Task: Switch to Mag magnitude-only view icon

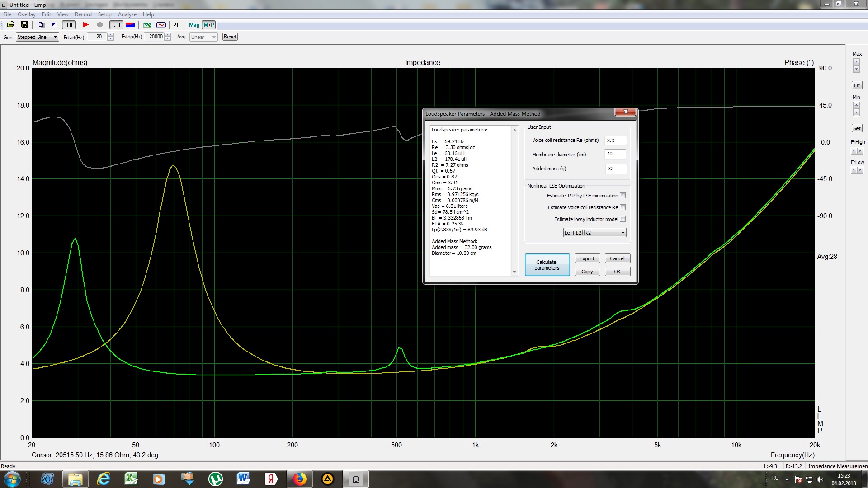Action: click(194, 25)
